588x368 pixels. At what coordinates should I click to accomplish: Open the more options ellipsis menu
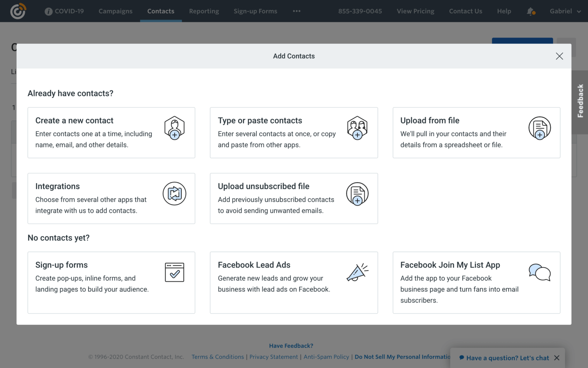(x=297, y=11)
